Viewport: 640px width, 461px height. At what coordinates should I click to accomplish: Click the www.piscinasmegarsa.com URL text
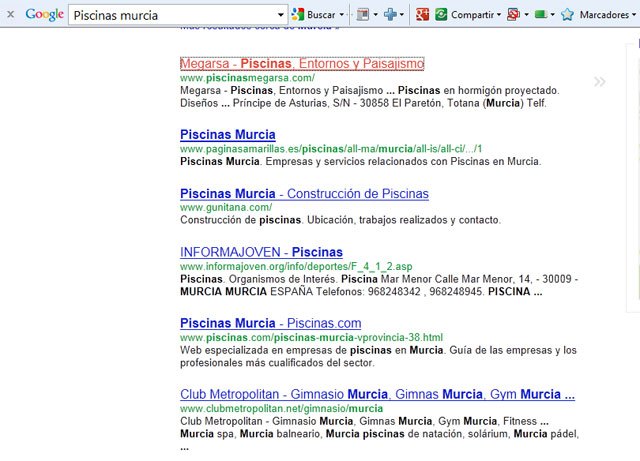coord(247,78)
